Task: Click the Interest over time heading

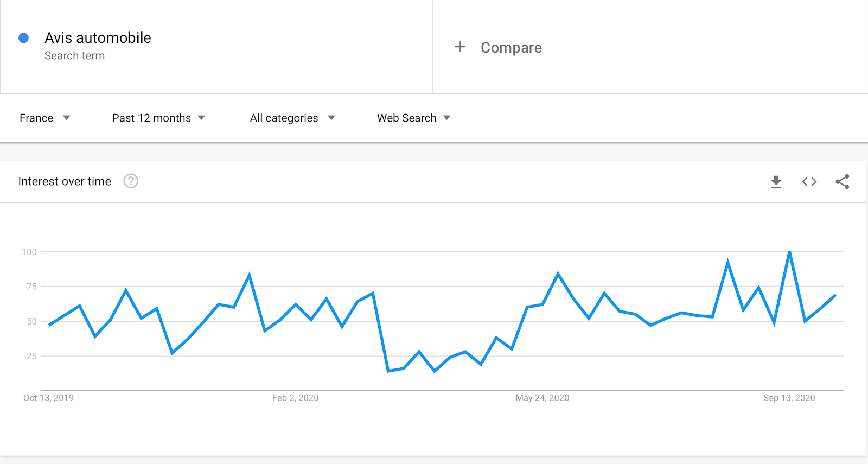Action: (x=65, y=181)
